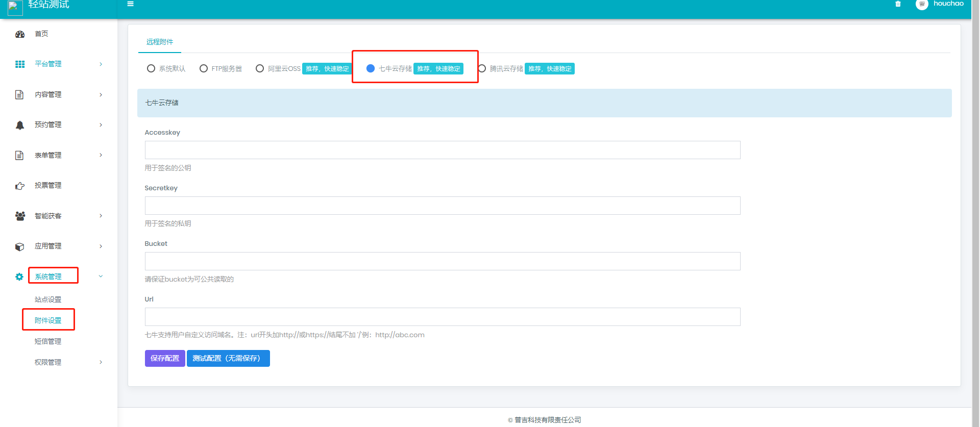980x427 pixels.
Task: Click the 请保证bucket为可公共读取的 hint
Action: [x=189, y=279]
